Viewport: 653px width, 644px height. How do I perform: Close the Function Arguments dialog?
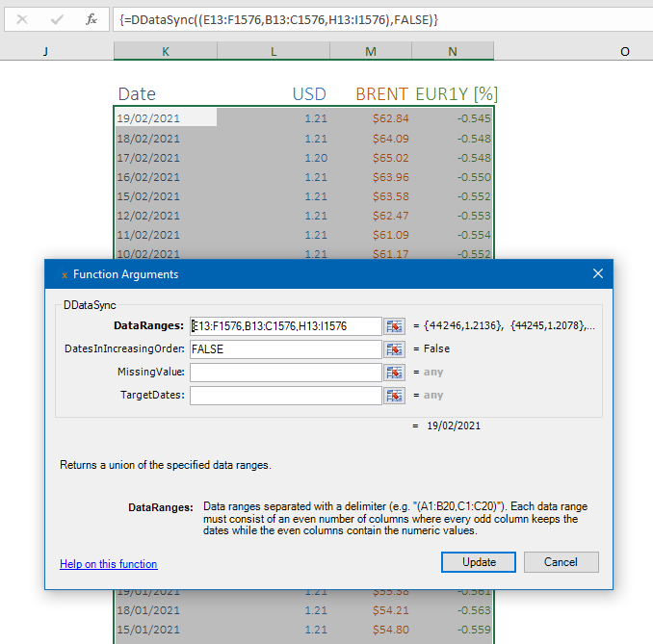pyautogui.click(x=597, y=273)
